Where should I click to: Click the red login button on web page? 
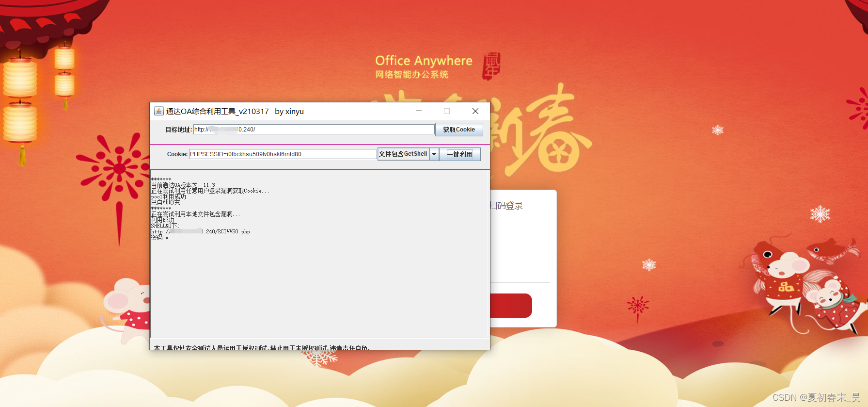coord(511,306)
